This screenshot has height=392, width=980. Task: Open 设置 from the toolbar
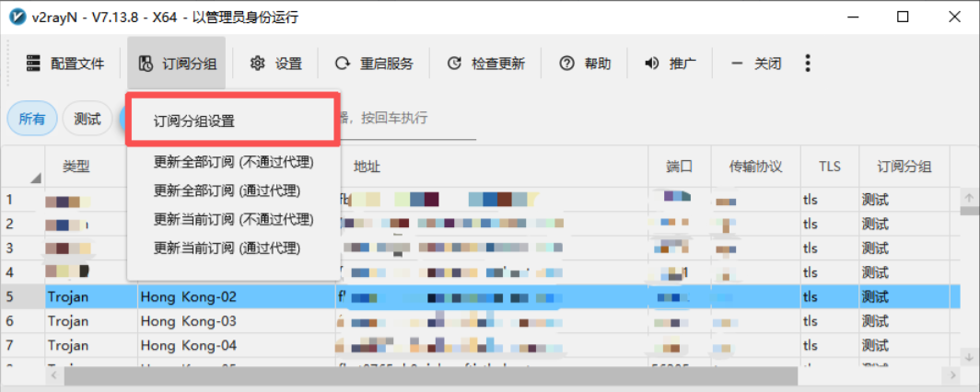click(275, 63)
